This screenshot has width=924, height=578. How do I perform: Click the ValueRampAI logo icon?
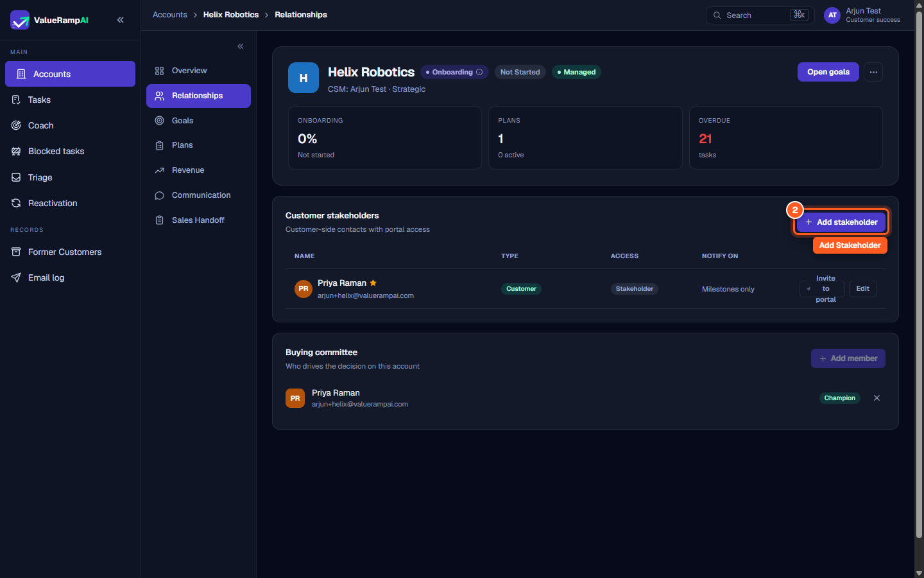point(20,20)
